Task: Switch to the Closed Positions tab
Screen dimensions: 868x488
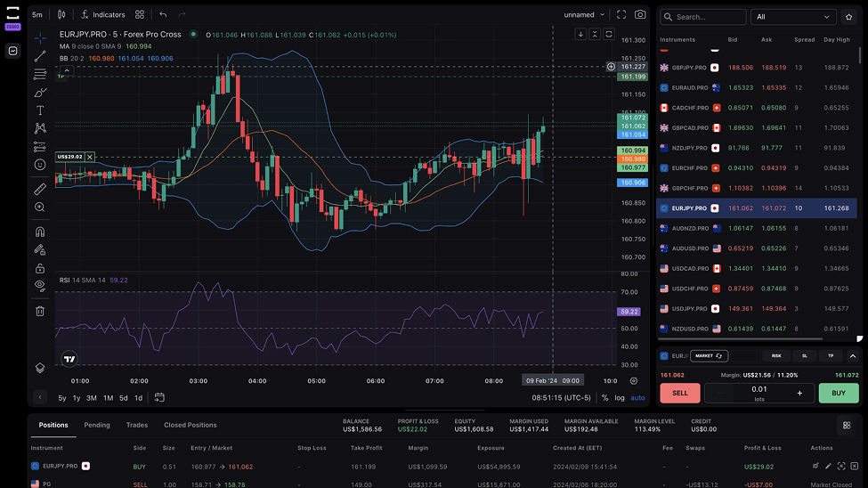Action: 190,425
